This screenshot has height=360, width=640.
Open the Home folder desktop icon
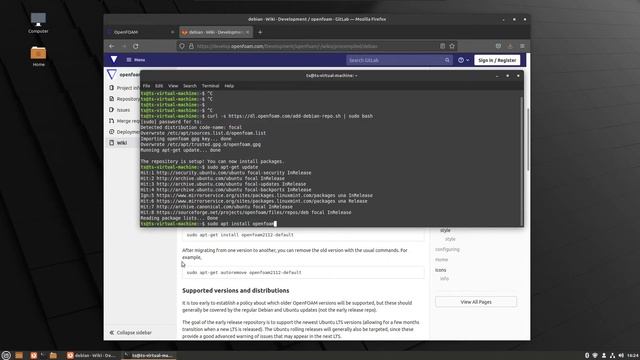coord(38,56)
